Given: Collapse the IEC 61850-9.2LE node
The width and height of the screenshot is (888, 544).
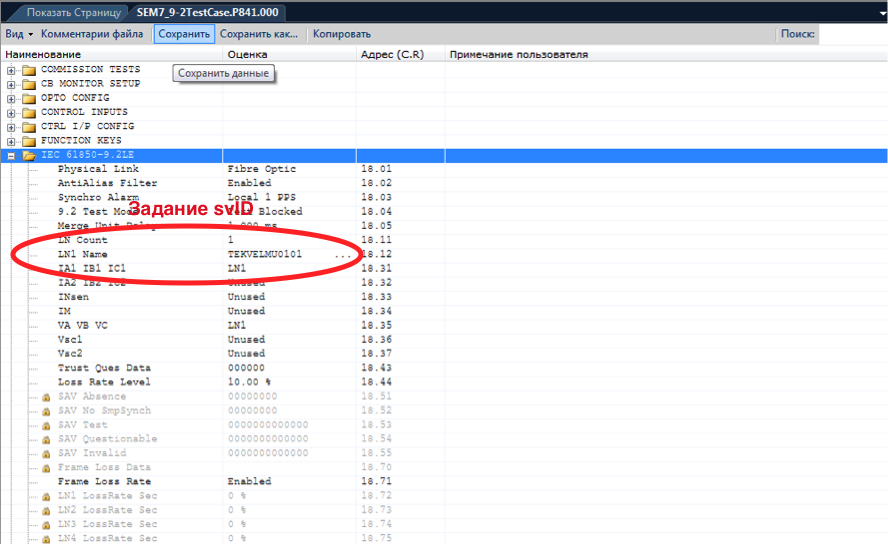Looking at the screenshot, I should click(11, 155).
